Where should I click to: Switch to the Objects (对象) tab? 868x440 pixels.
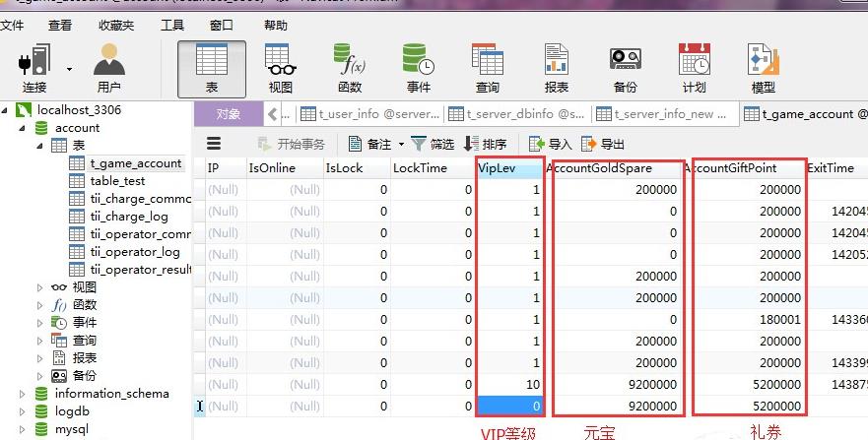click(228, 114)
